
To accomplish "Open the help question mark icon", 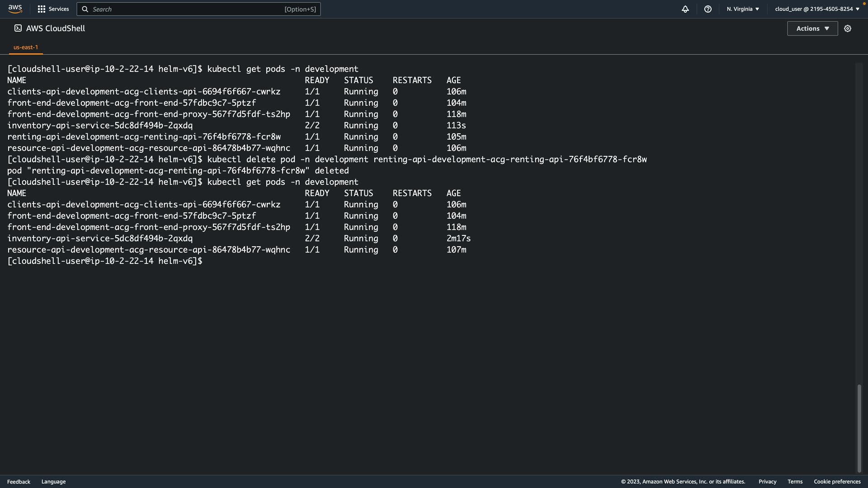I will 708,9.
